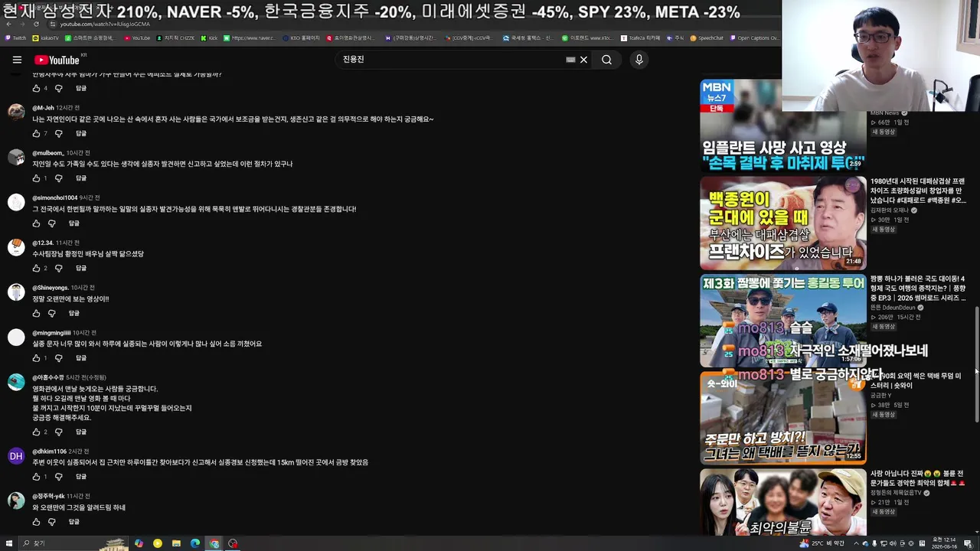Reply (답글) to @M-Jeh's comment

coord(80,133)
